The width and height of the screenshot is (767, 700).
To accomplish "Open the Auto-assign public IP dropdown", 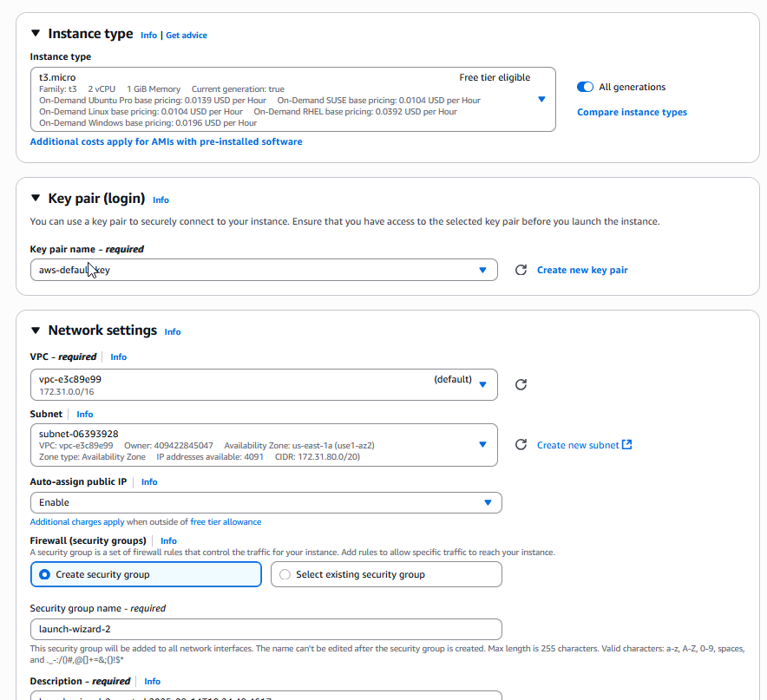I will click(x=265, y=503).
